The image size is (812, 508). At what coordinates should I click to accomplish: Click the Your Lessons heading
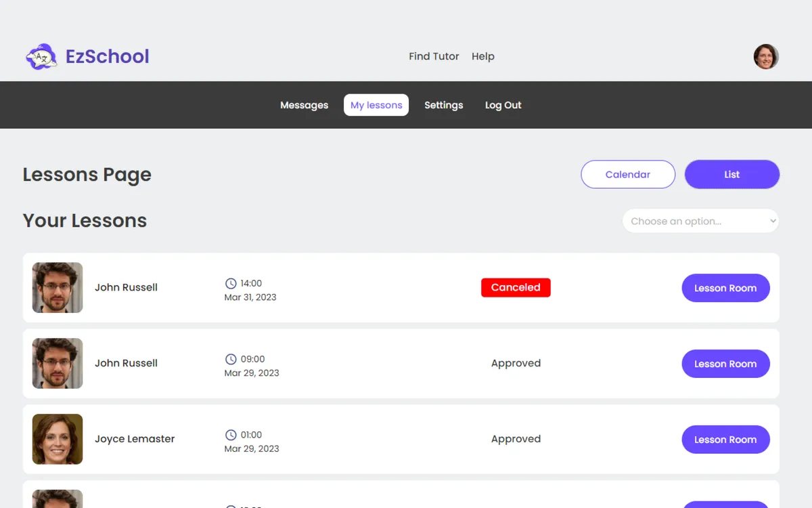pos(85,221)
